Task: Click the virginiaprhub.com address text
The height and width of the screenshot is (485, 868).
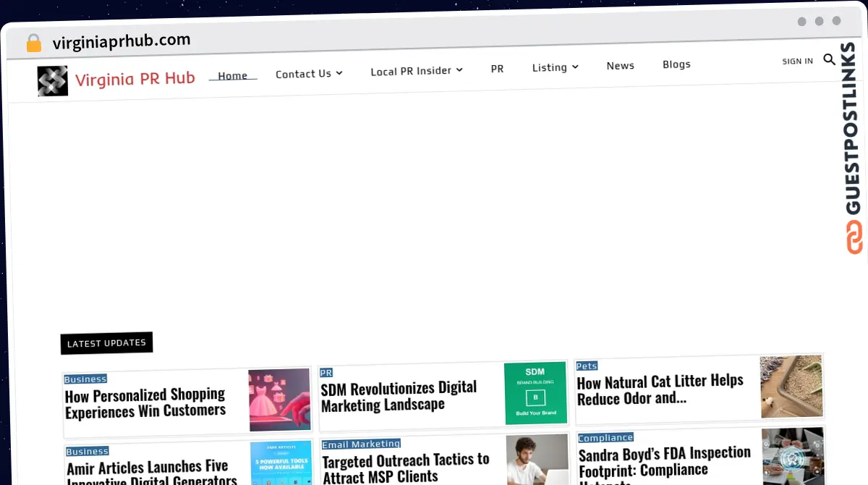Action: coord(122,41)
